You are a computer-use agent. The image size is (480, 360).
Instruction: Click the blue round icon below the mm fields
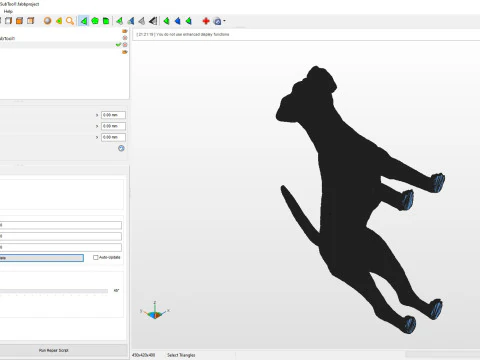click(x=121, y=148)
